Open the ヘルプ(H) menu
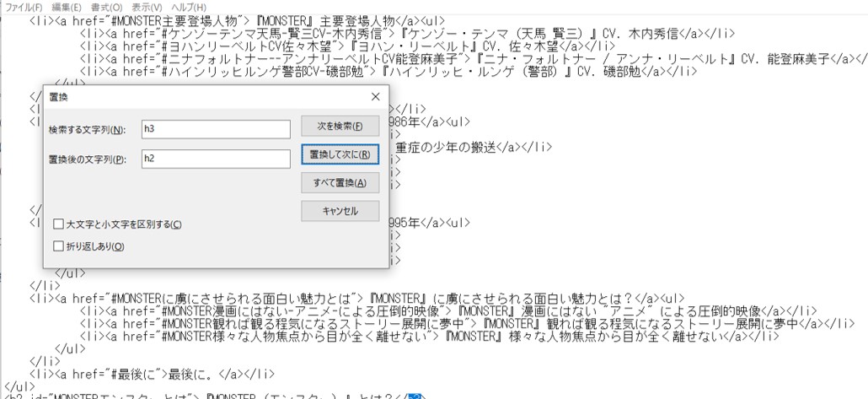Screen dimensions: 868x399 pyautogui.click(x=189, y=8)
